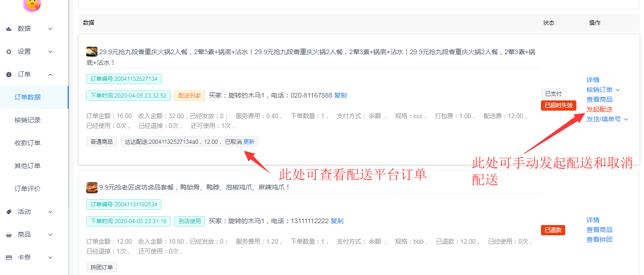Click 查看商品 for the refunded order
644x275 pixels.
(599, 230)
